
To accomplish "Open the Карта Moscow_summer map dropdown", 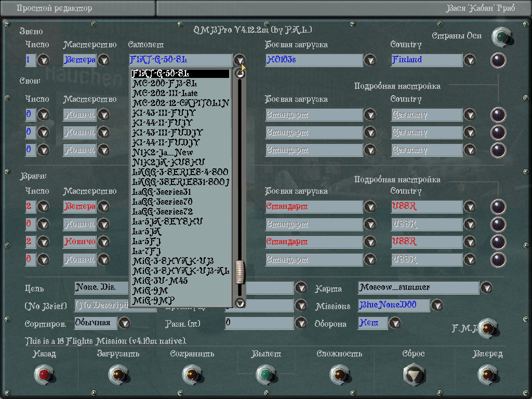I will (x=486, y=288).
